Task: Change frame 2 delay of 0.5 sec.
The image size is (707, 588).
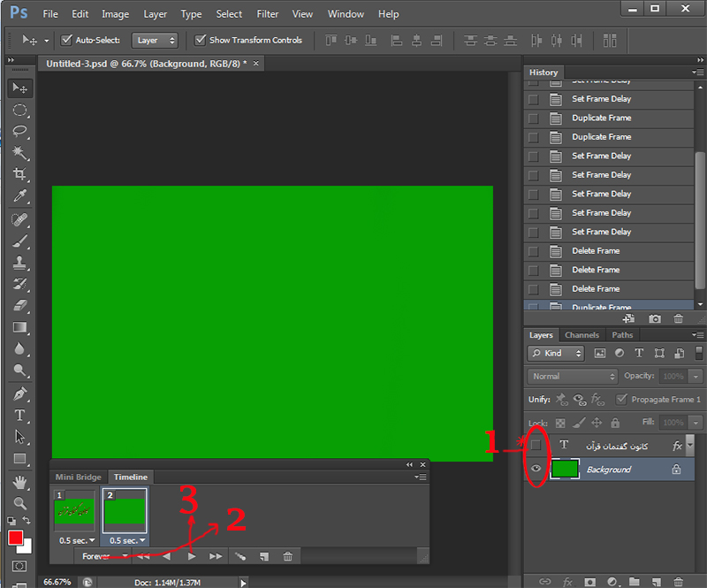Action: point(127,540)
